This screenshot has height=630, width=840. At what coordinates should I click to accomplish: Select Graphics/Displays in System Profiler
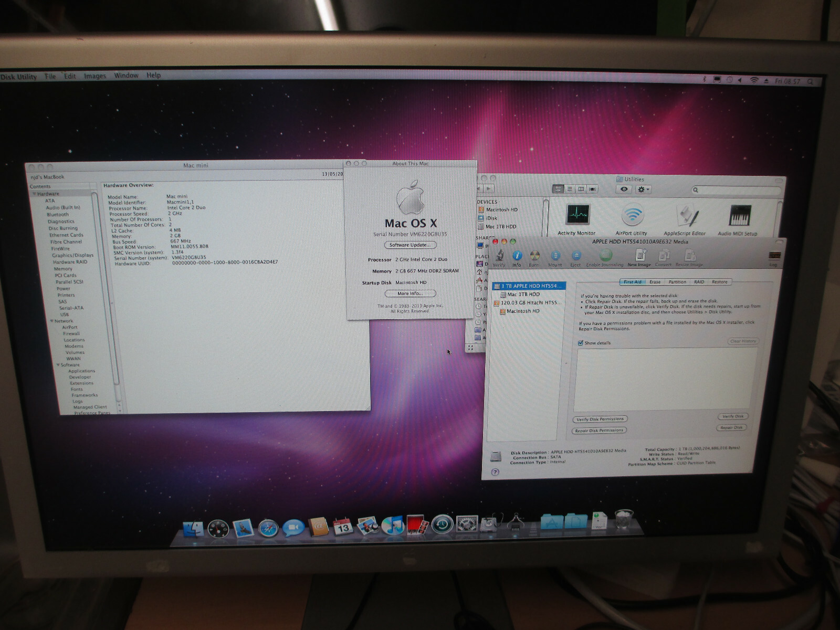point(72,255)
